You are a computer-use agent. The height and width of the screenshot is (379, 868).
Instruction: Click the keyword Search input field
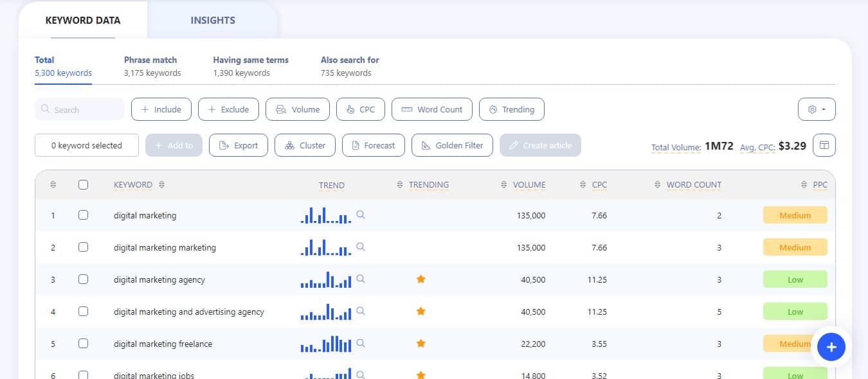point(80,109)
